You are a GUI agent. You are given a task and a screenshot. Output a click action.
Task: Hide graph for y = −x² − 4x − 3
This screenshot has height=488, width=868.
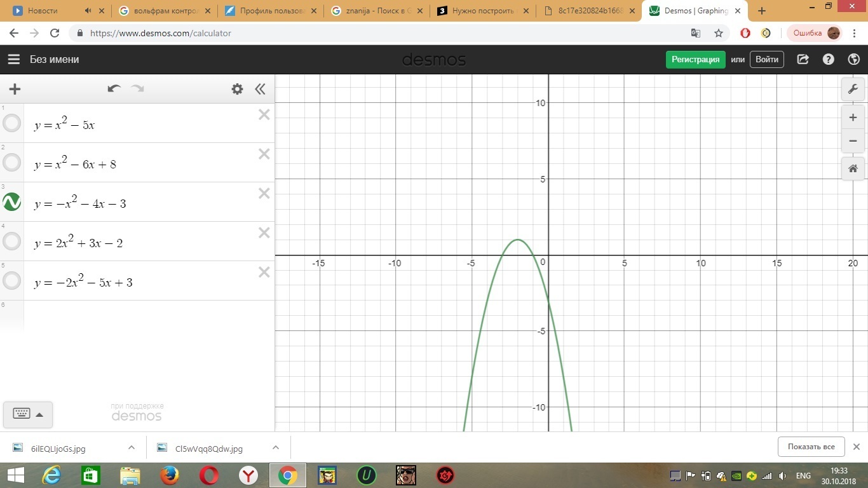(12, 202)
